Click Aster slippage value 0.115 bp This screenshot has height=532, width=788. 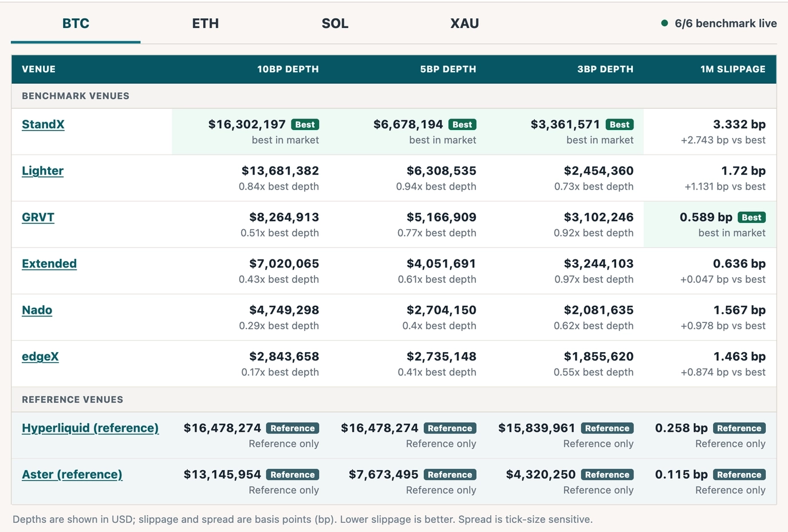pyautogui.click(x=681, y=474)
